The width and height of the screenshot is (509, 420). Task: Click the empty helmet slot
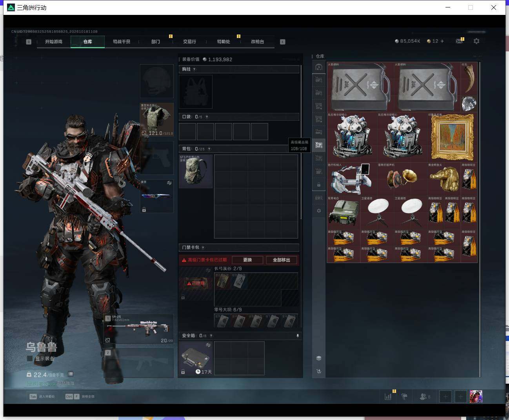[x=157, y=81]
